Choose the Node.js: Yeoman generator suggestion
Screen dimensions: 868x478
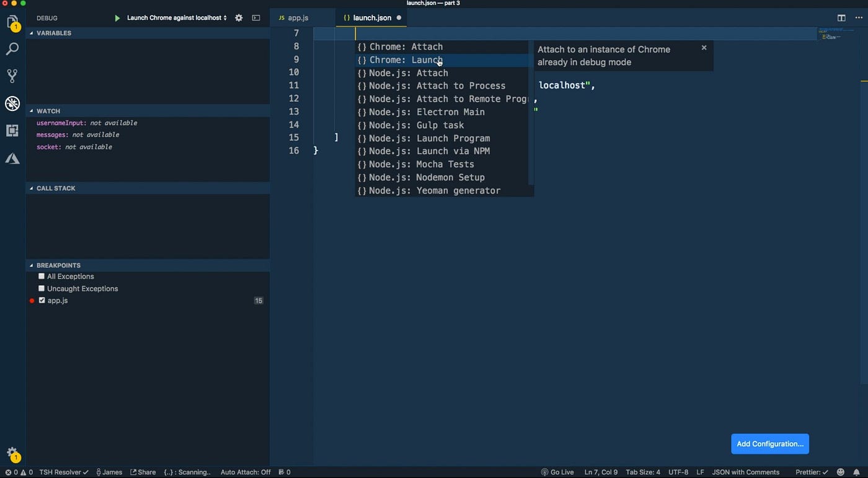[442, 190]
